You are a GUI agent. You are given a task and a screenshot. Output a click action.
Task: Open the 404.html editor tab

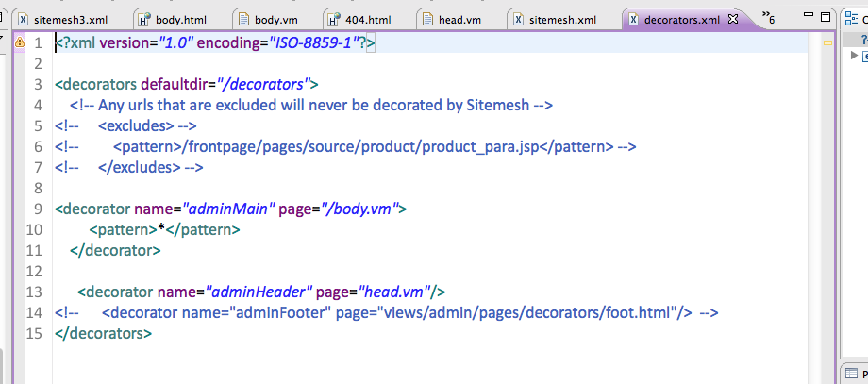click(368, 20)
